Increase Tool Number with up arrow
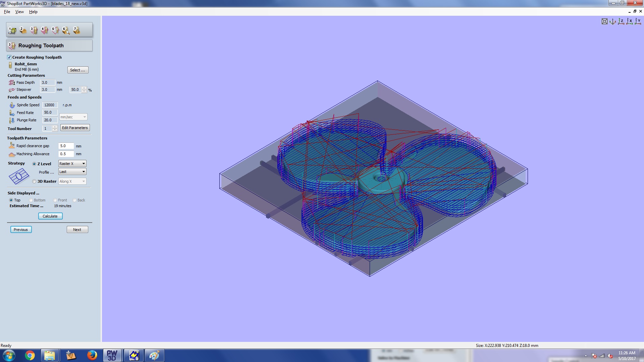Viewport: 644px width, 362px height. (x=55, y=127)
